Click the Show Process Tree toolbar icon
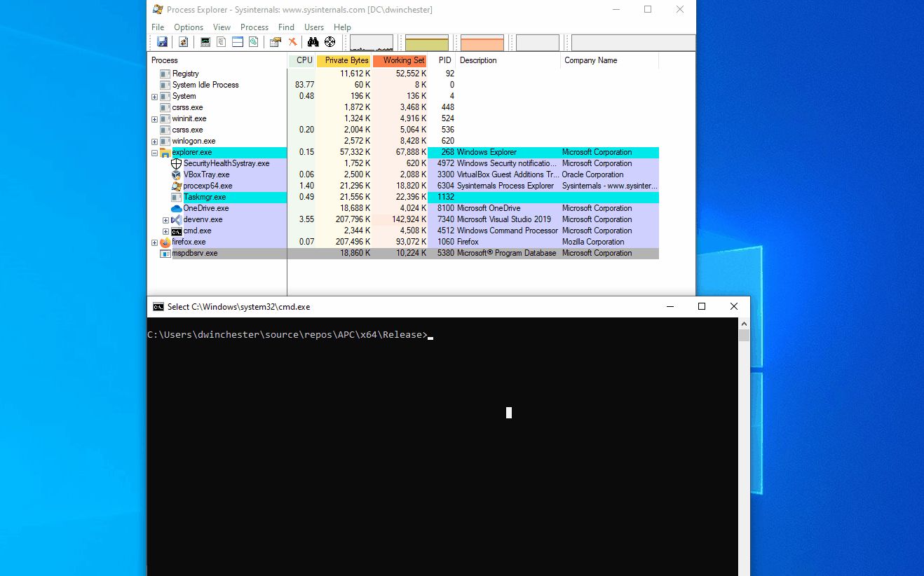This screenshot has width=924, height=576. pyautogui.click(x=222, y=42)
